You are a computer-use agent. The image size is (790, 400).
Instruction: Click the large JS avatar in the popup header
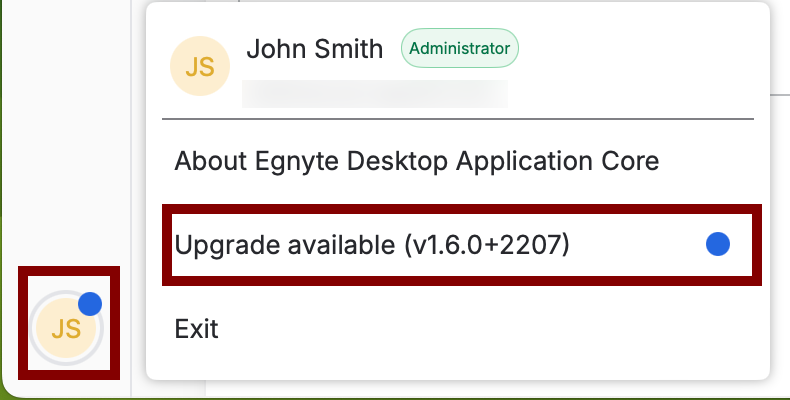[200, 66]
